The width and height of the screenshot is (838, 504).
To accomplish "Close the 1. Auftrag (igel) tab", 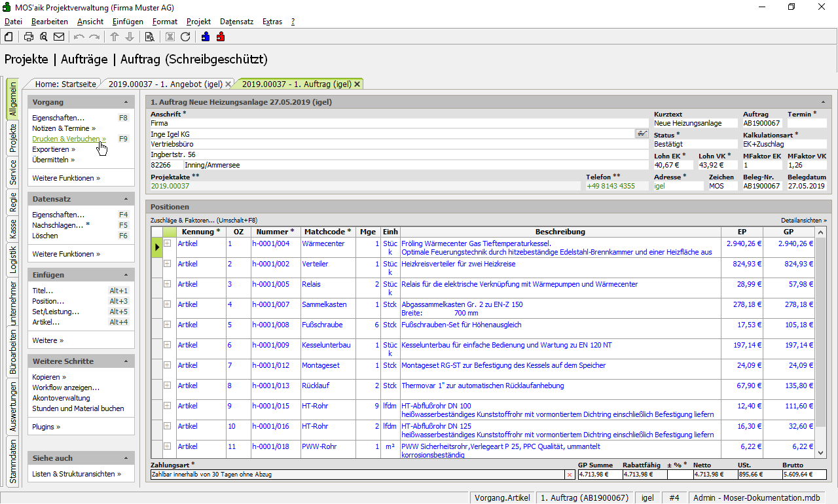I will pos(357,84).
